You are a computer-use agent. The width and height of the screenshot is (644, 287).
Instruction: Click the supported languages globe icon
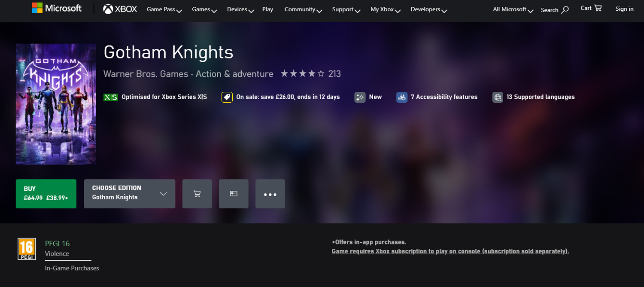pos(498,97)
